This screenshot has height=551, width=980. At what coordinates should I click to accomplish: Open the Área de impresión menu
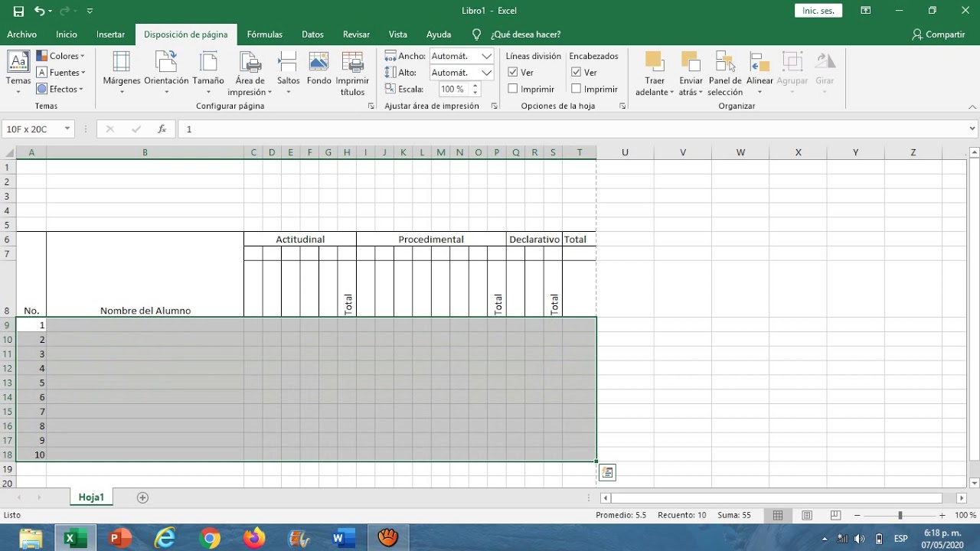coord(250,73)
